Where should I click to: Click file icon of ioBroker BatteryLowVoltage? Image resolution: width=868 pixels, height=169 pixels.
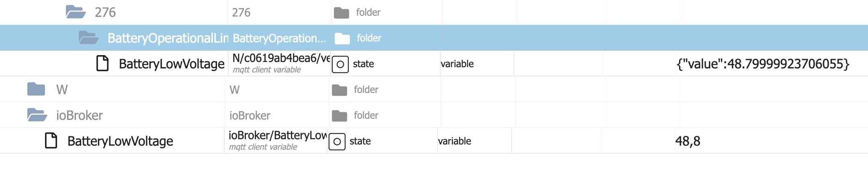pos(51,141)
